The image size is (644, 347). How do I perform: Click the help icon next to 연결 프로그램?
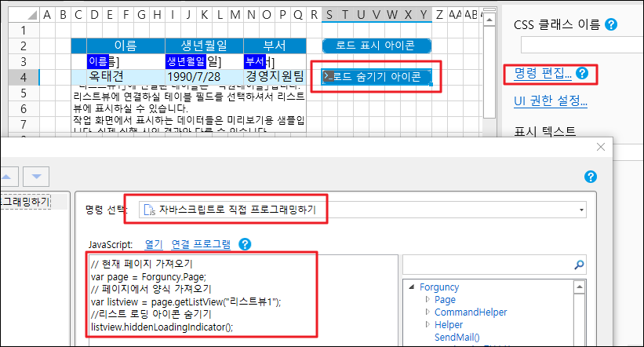pos(246,245)
